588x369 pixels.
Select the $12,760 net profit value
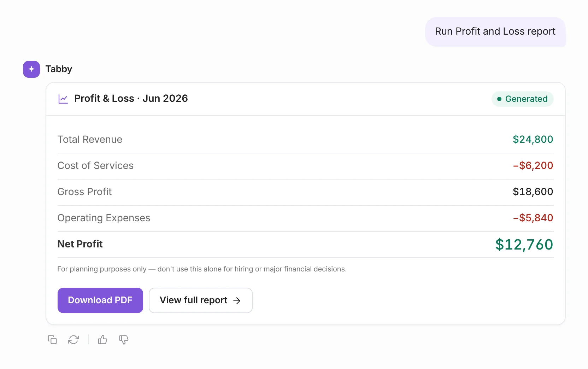coord(524,245)
